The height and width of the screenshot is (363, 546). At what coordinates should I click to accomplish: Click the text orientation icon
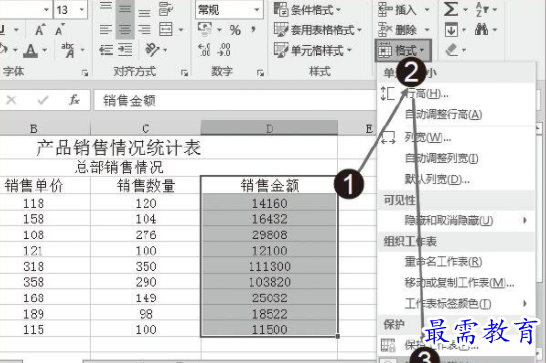point(152,50)
